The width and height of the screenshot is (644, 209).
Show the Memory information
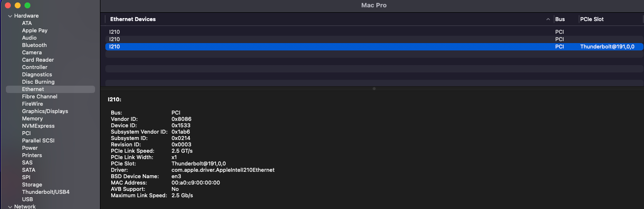pyautogui.click(x=32, y=118)
